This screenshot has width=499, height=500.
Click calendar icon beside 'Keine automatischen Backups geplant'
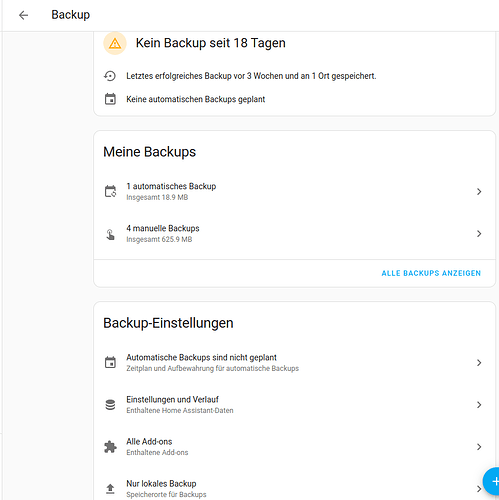coord(110,99)
